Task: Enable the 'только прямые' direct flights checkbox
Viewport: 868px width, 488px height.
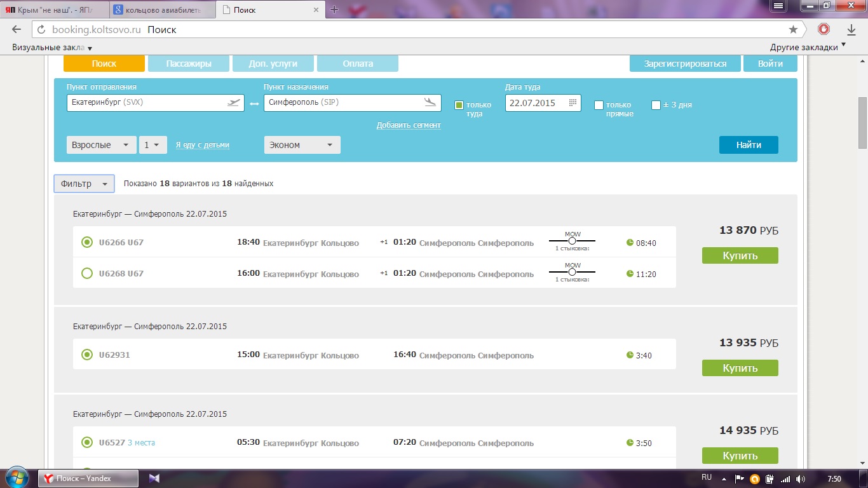Action: [x=599, y=105]
